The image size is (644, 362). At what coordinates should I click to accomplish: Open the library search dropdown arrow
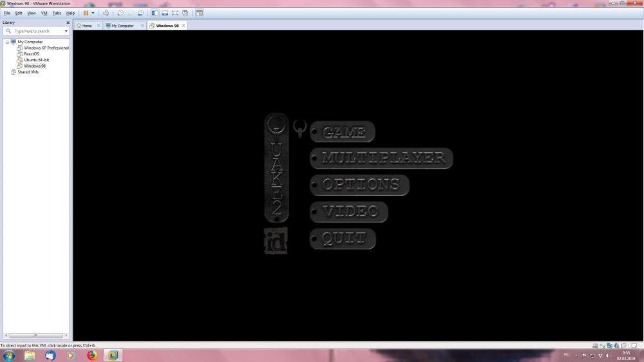pyautogui.click(x=66, y=31)
